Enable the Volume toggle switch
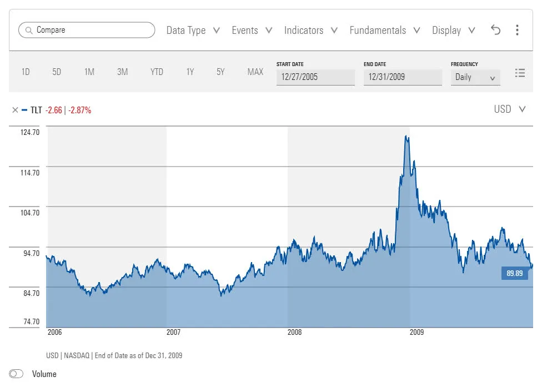This screenshot has width=542, height=392. tap(16, 374)
